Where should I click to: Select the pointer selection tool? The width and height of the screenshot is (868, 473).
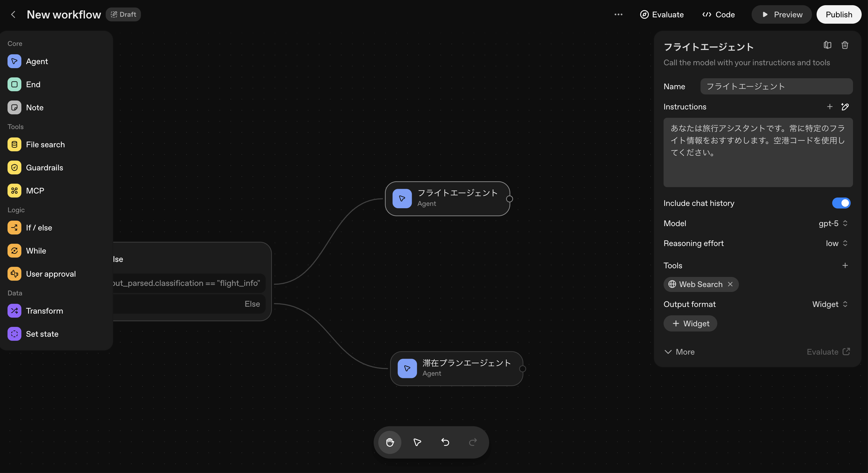pos(417,442)
